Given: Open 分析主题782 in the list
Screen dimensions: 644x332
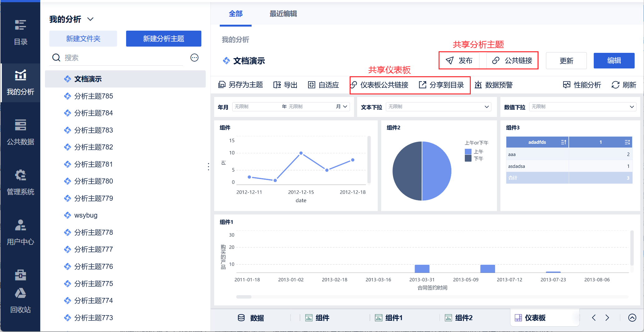Looking at the screenshot, I should click(125, 147).
